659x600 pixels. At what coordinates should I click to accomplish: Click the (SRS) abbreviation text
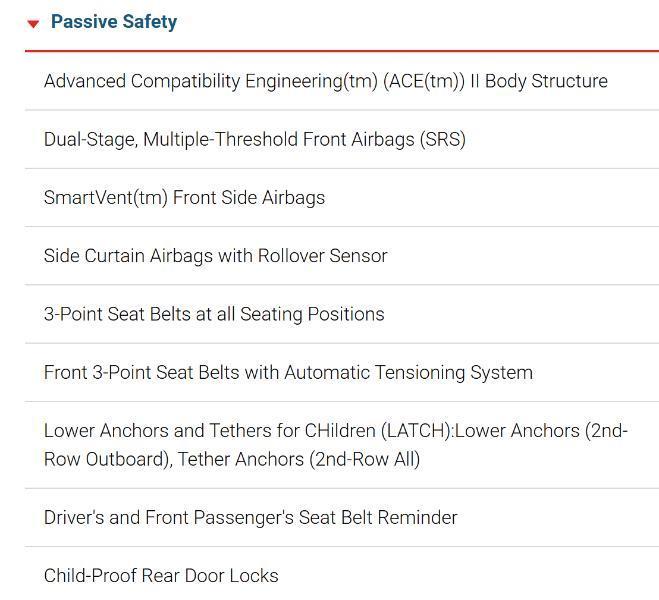click(x=443, y=139)
